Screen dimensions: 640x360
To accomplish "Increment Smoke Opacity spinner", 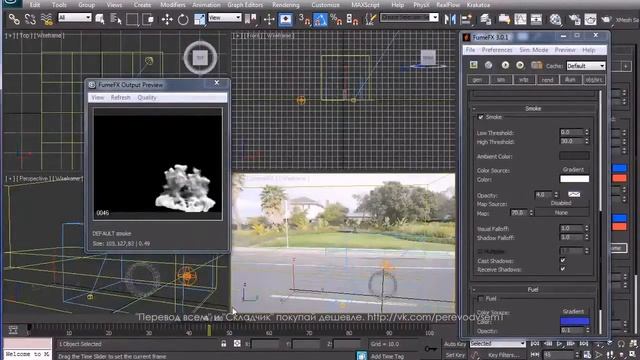I will pos(556,193).
